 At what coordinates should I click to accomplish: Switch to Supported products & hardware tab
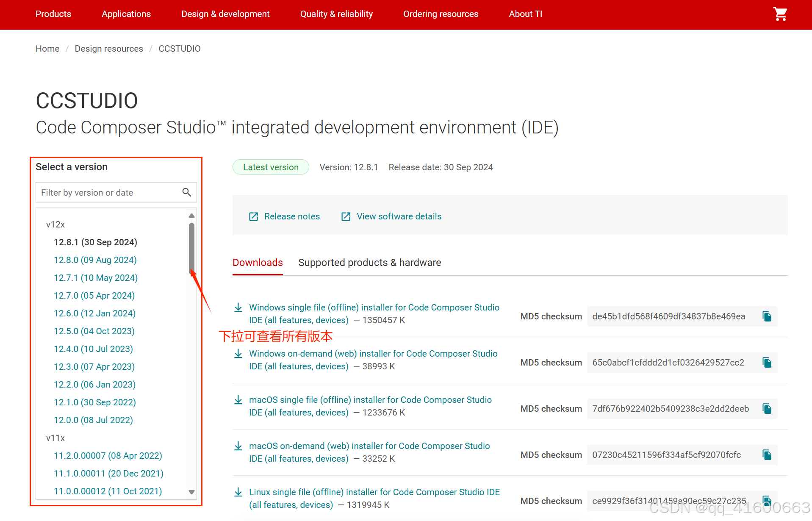point(369,263)
